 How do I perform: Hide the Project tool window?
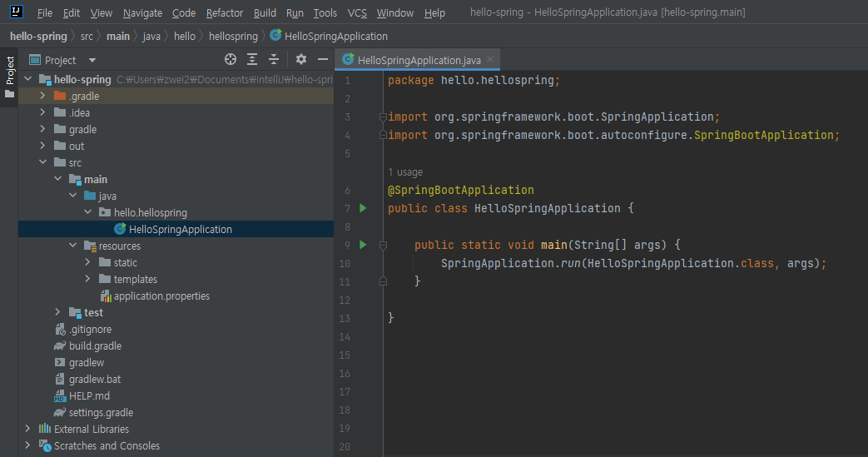pyautogui.click(x=323, y=59)
